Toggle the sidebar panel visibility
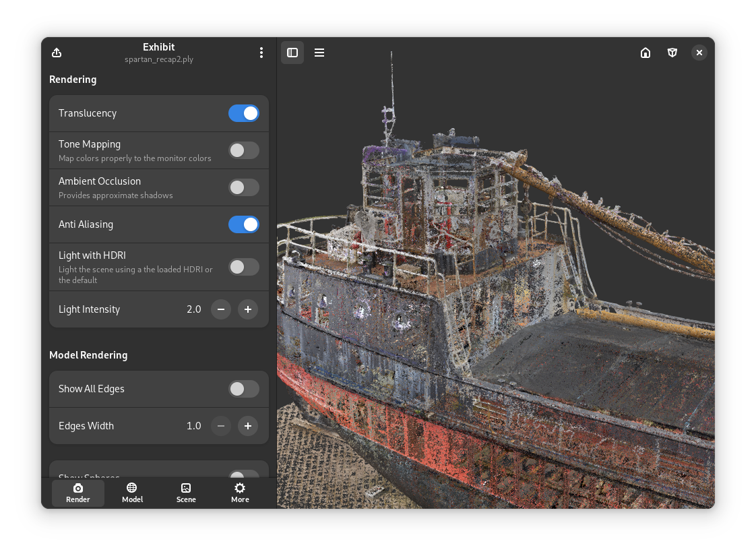 292,53
